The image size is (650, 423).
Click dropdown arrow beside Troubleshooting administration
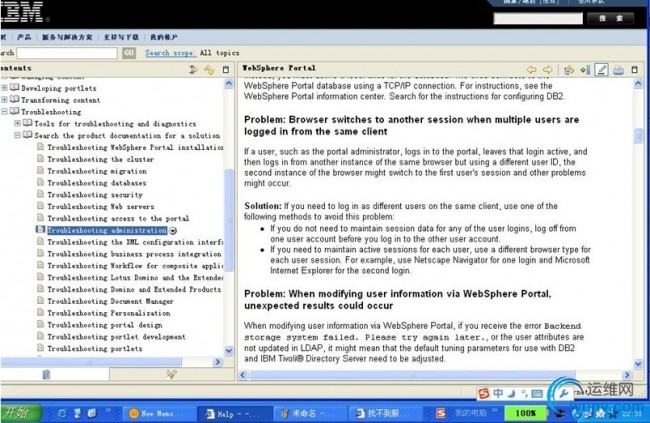tap(173, 231)
